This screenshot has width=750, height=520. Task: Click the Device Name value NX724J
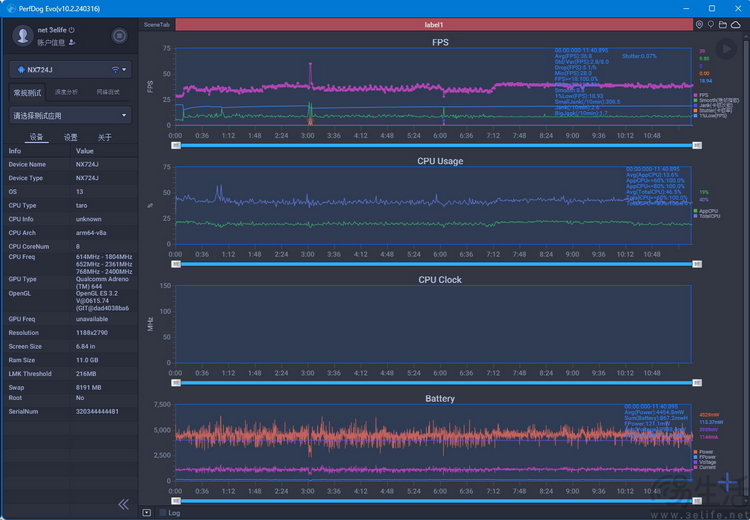point(87,164)
